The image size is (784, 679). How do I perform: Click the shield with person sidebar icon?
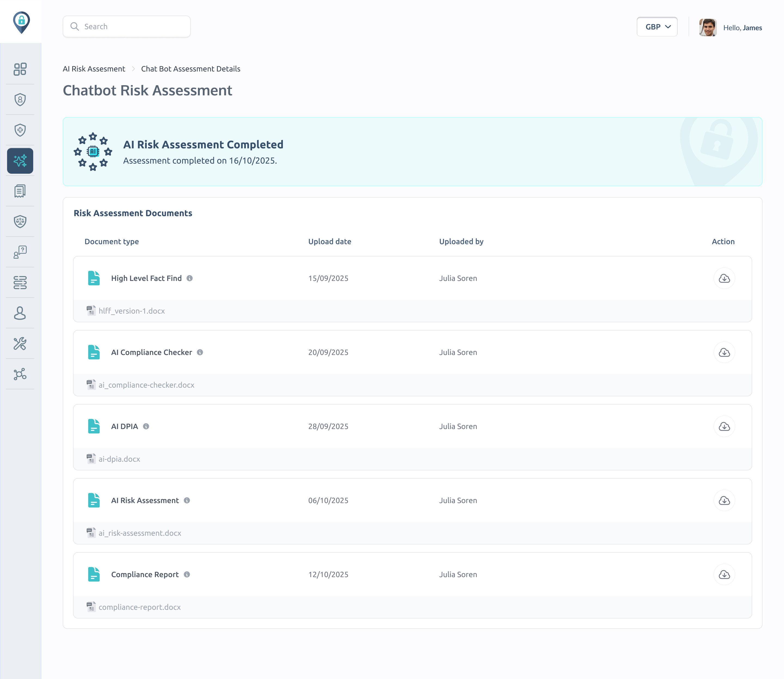pyautogui.click(x=20, y=100)
